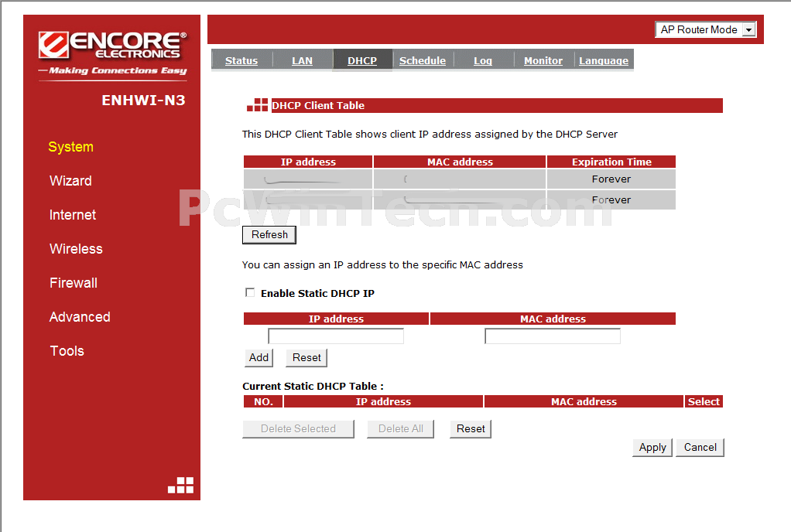The image size is (791, 532).
Task: Open Internet settings in the sidebar
Action: tap(73, 215)
